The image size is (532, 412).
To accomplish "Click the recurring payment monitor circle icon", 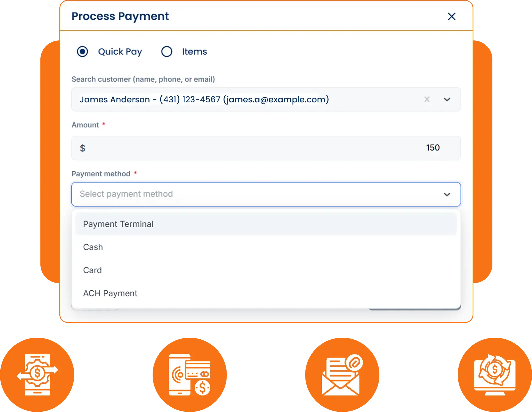I will 495,375.
